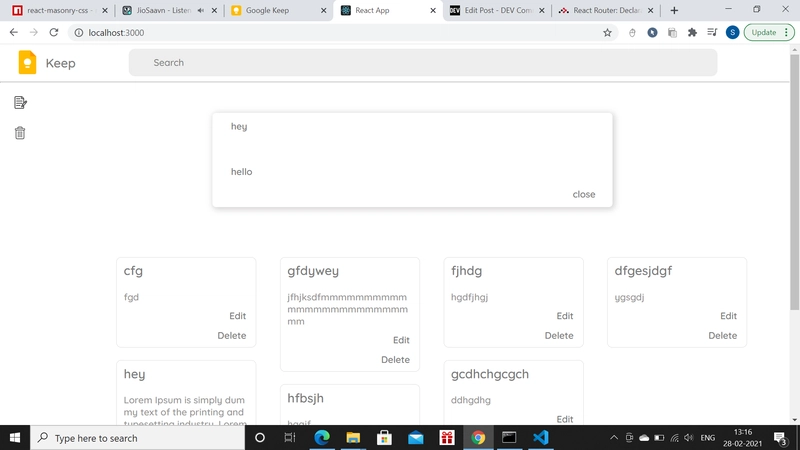Open the red gift app on taskbar
800x450 pixels.
pos(447,438)
